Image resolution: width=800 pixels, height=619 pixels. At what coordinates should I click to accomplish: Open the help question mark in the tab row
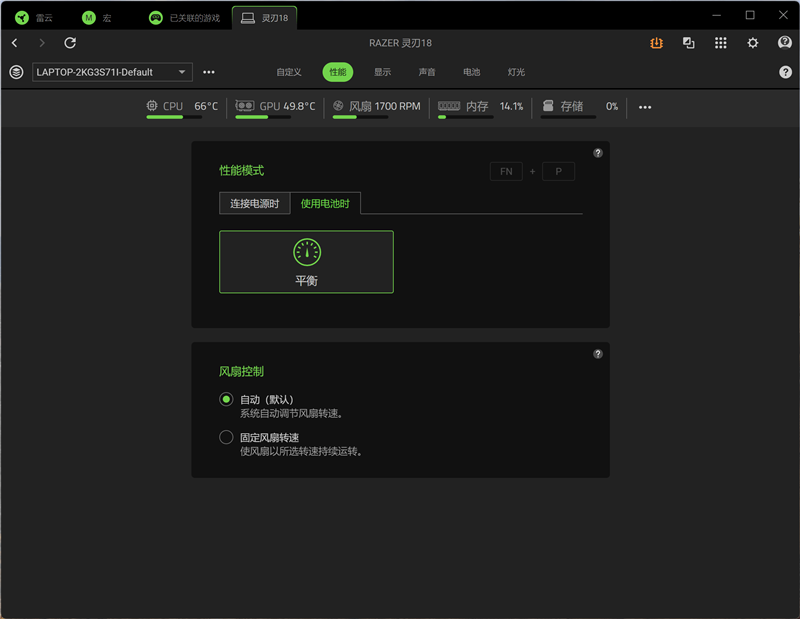(x=785, y=72)
